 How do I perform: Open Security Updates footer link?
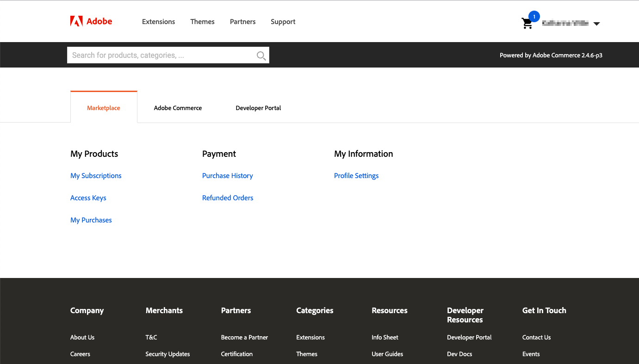[x=168, y=354]
